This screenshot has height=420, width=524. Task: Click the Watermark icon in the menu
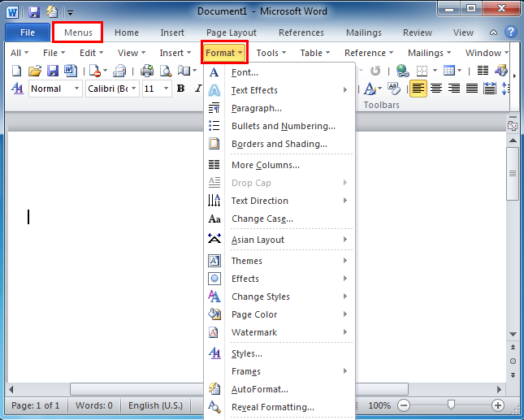[x=214, y=332]
